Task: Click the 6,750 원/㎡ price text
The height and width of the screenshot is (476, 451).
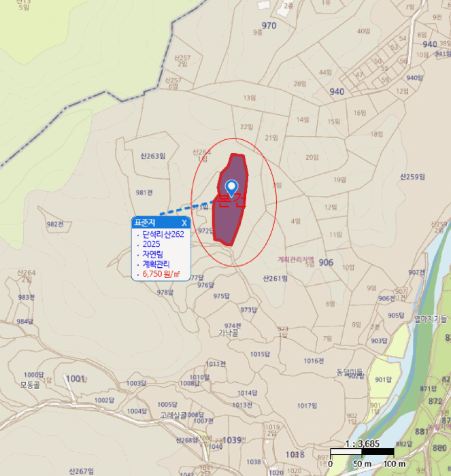Action: (161, 274)
